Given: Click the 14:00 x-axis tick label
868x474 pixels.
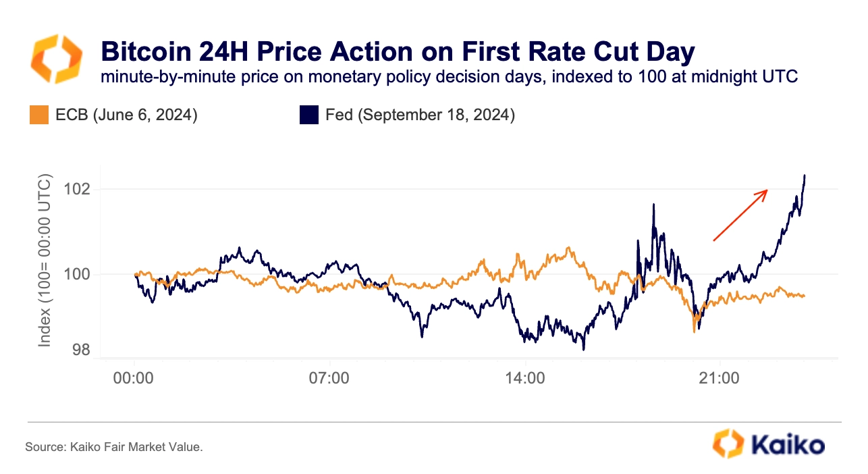Looking at the screenshot, I should [525, 378].
